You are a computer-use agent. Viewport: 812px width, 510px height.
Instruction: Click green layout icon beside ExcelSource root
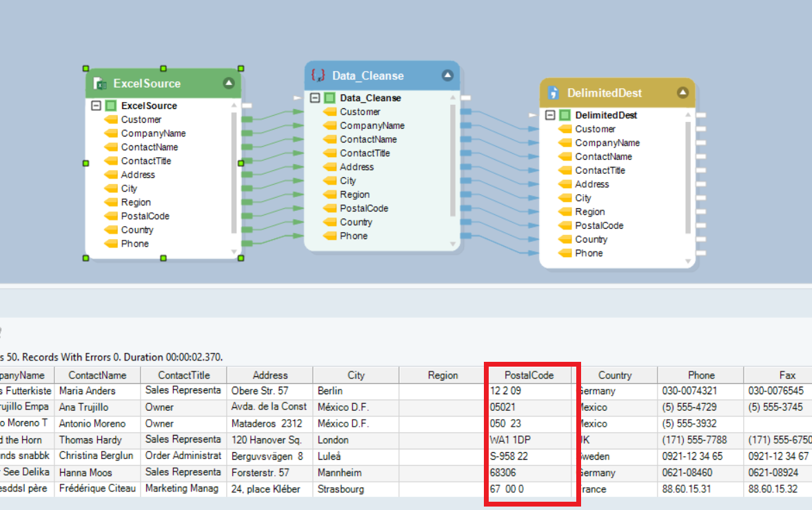(x=111, y=105)
